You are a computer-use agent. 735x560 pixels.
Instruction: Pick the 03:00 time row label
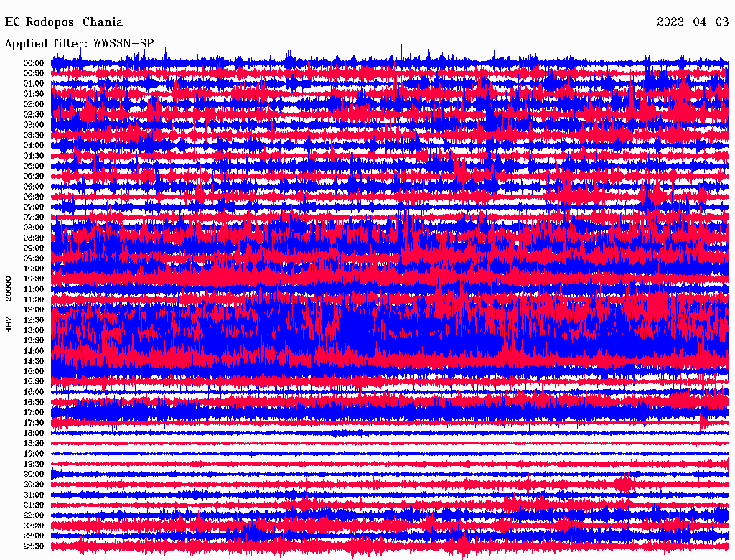(x=34, y=125)
